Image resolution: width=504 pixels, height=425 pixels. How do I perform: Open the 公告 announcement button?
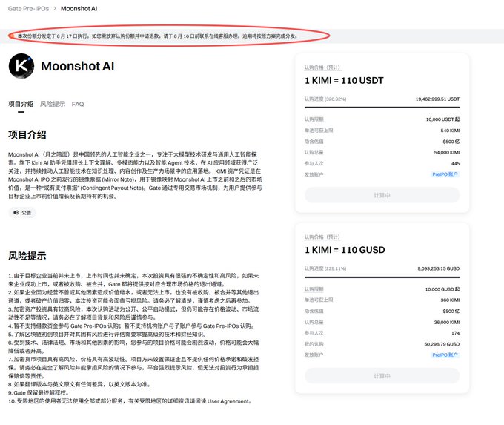coord(22,213)
